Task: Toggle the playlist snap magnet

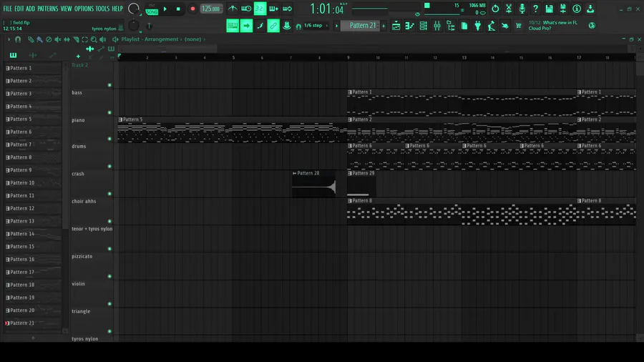Action: [x=18, y=39]
